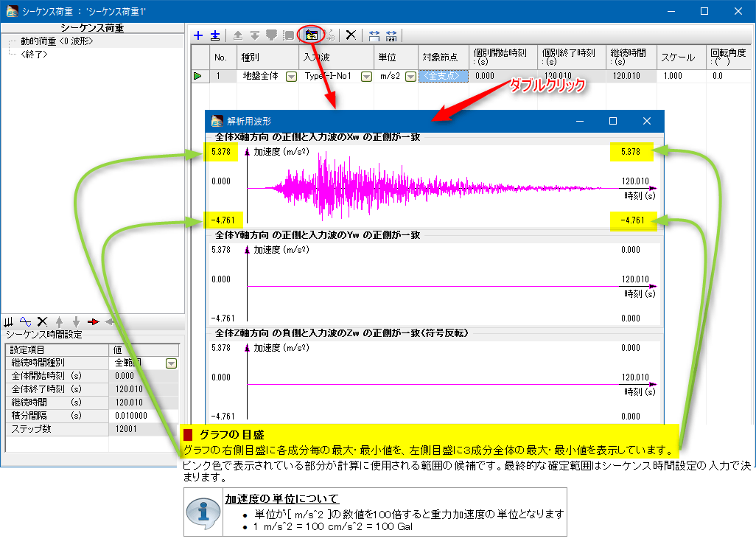The width and height of the screenshot is (756, 547).
Task: Click the downward arrows load icon in lower panel
Action: 9,321
